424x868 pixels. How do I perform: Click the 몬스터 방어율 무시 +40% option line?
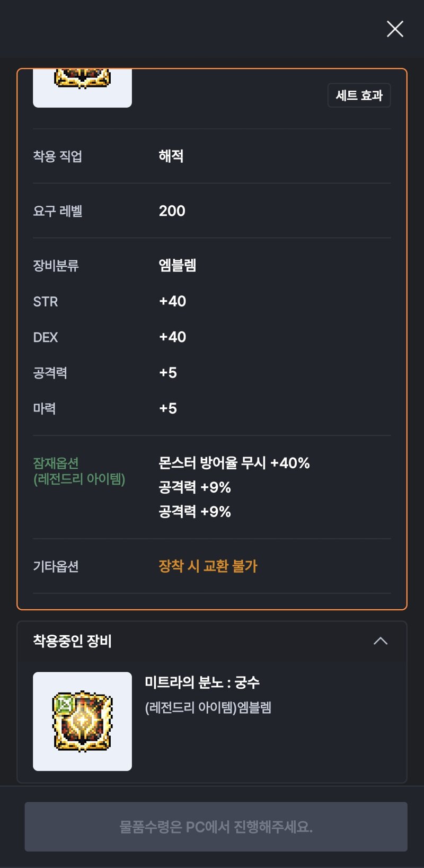pos(234,463)
